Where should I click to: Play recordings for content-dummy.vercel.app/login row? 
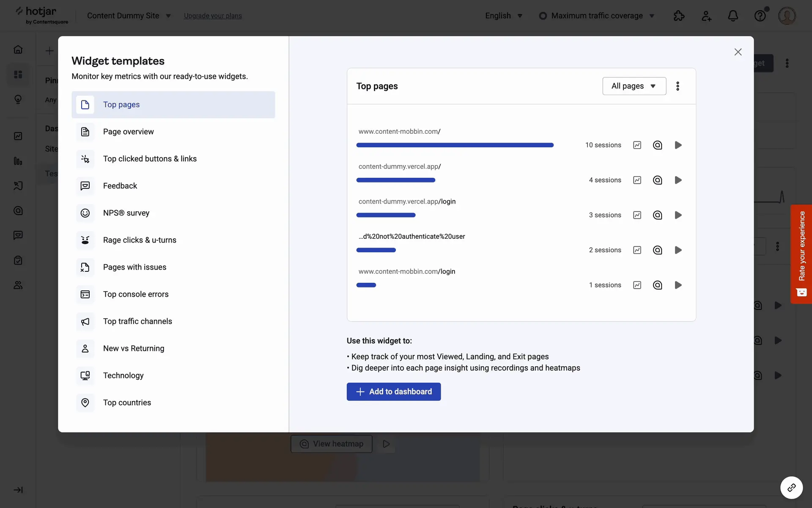click(678, 215)
